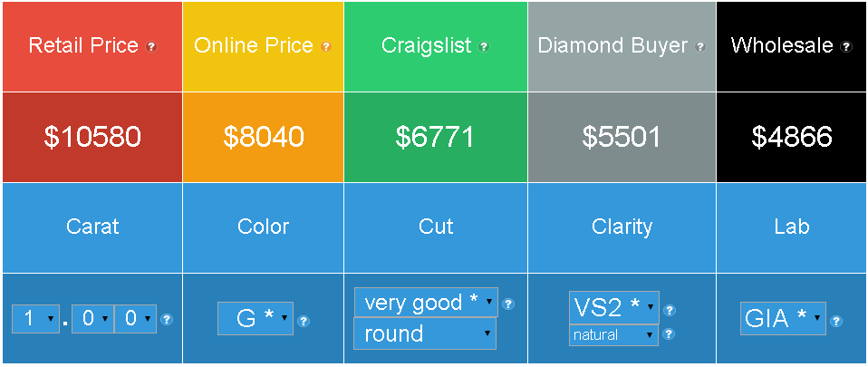Click the help icon beside very good cut
The image size is (868, 367).
[508, 304]
